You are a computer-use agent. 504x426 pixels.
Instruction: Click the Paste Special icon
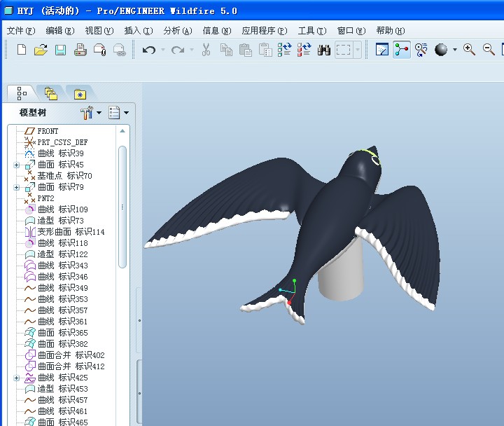tap(265, 50)
